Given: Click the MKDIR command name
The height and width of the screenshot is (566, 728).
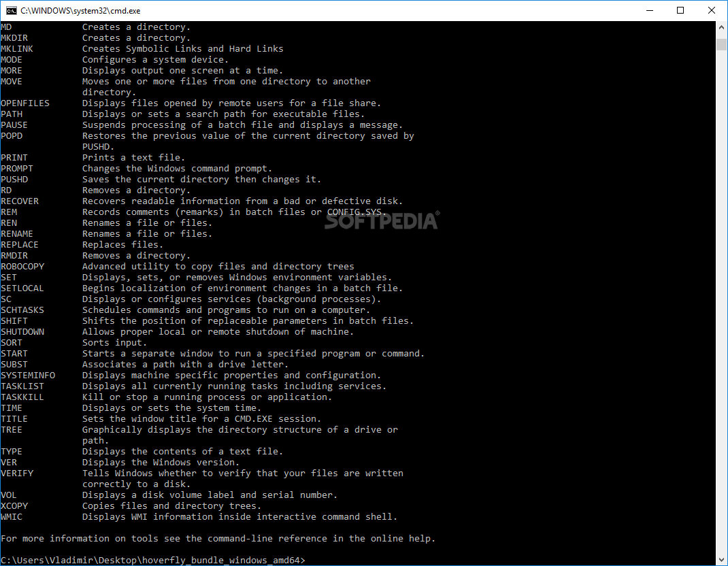Looking at the screenshot, I should tap(14, 38).
